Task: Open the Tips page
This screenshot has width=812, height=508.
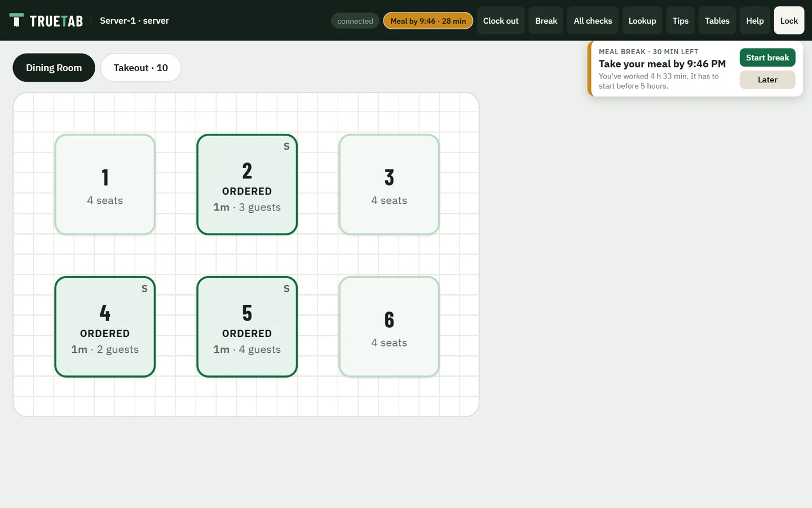Action: click(681, 21)
